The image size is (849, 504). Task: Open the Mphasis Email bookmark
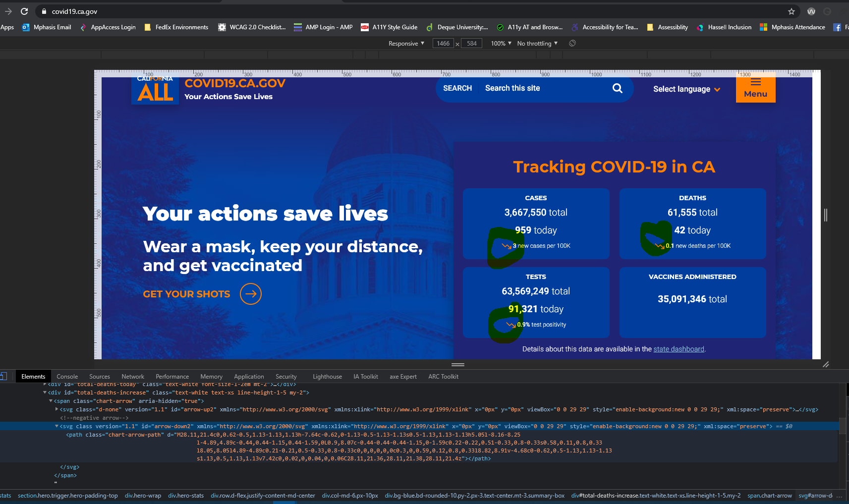point(47,27)
